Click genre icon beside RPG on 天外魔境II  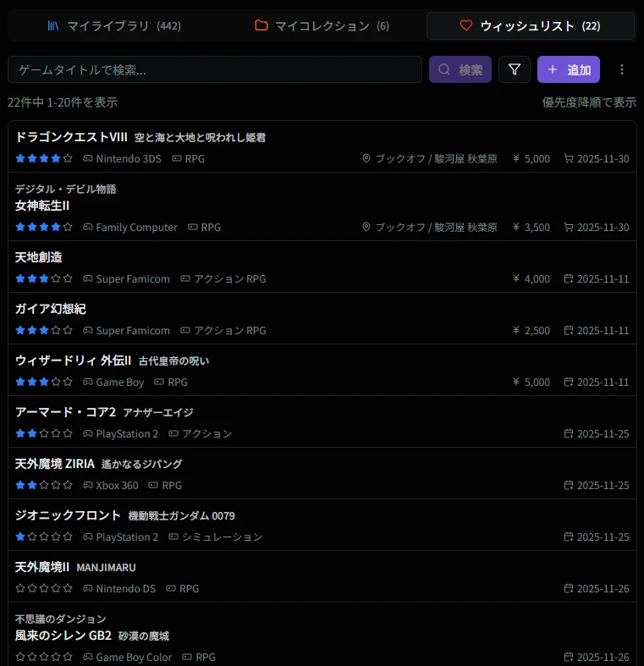(171, 588)
